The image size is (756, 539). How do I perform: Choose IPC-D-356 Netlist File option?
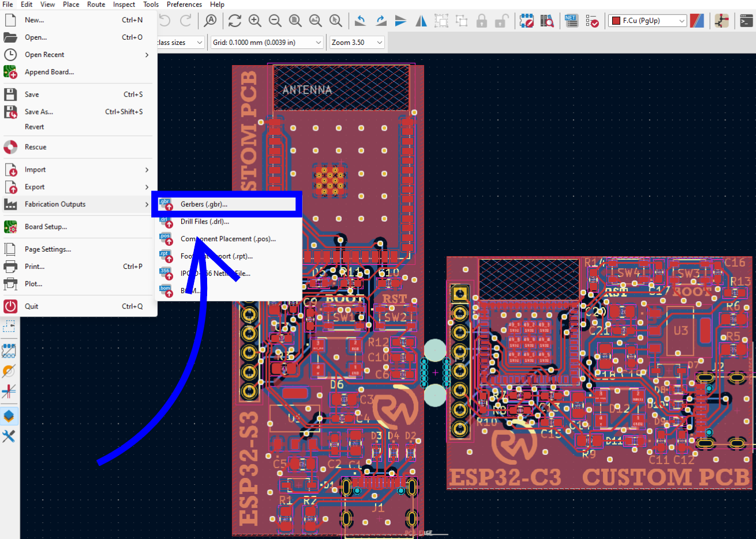tap(227, 274)
